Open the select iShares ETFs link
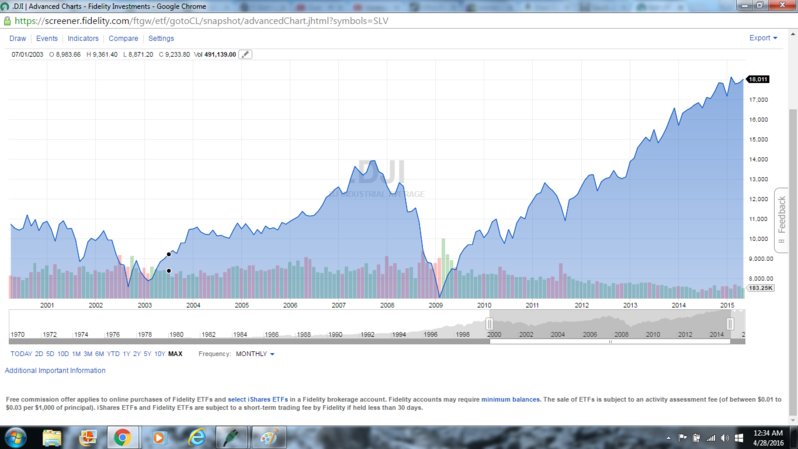The height and width of the screenshot is (449, 798). pos(258,400)
